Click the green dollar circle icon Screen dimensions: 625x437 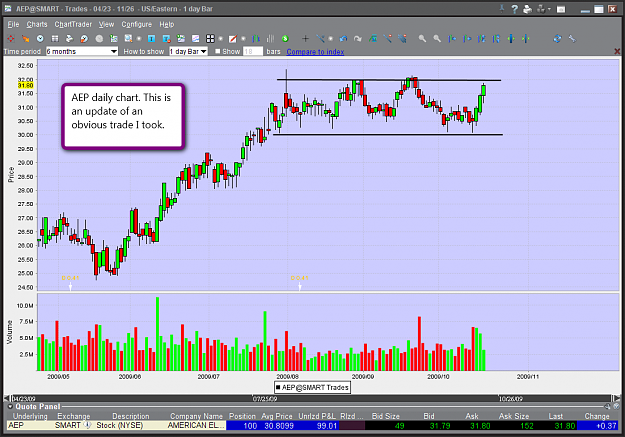285,39
